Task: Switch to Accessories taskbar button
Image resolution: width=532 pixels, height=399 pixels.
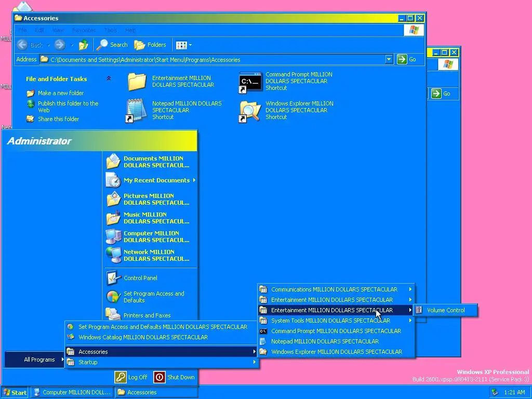Action: click(156, 393)
